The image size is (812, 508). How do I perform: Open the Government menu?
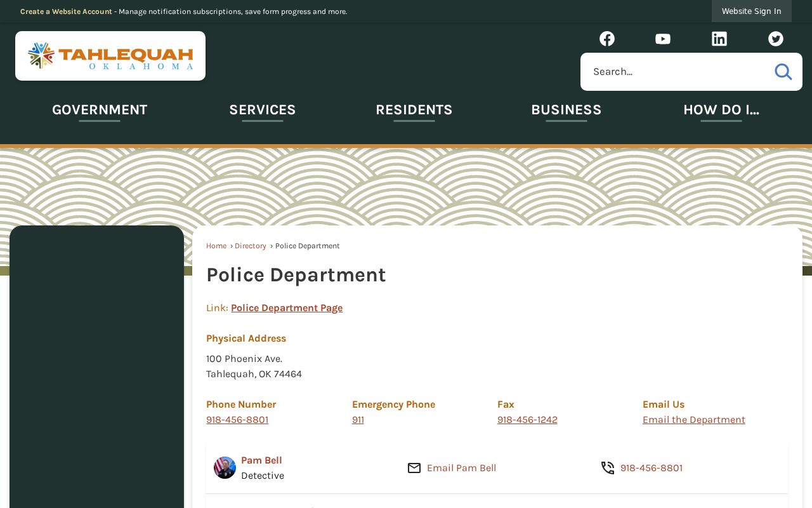100,110
